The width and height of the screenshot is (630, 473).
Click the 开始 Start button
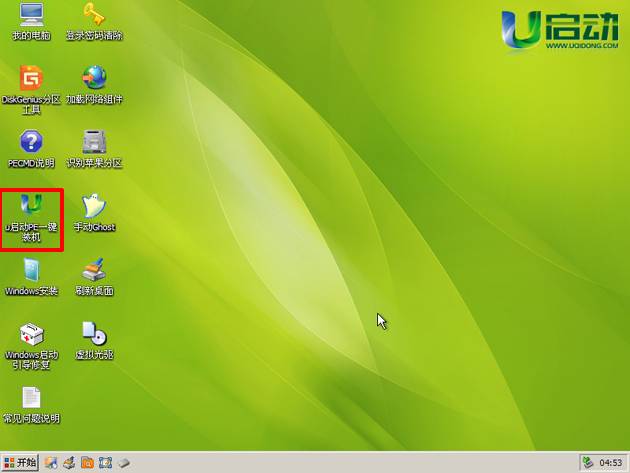(20, 462)
